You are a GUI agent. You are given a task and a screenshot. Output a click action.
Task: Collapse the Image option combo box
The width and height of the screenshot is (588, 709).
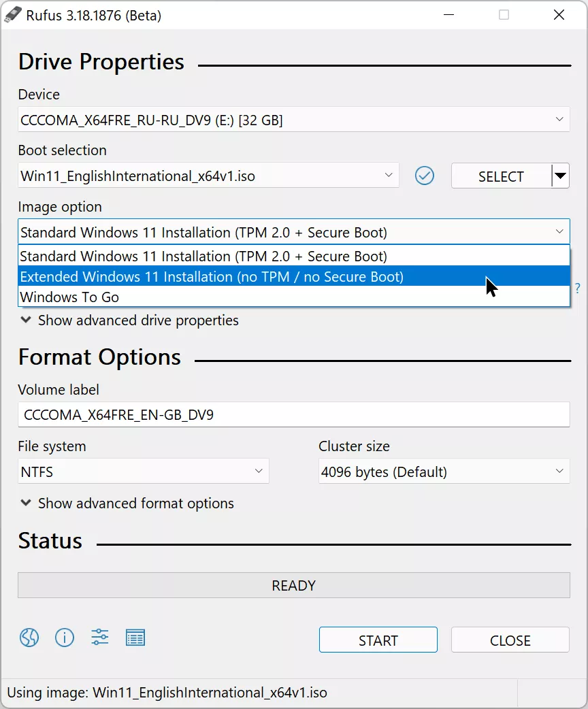(x=294, y=232)
